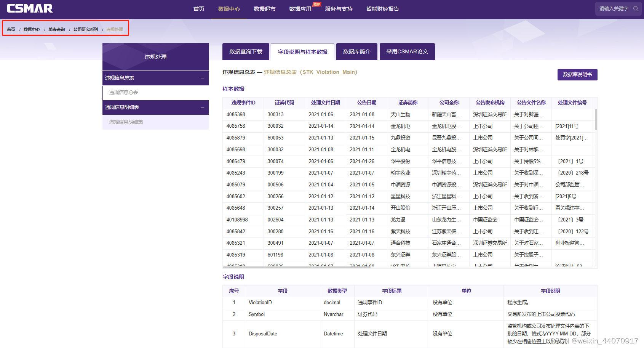Click the 违规处理 sidebar header

pyautogui.click(x=155, y=57)
